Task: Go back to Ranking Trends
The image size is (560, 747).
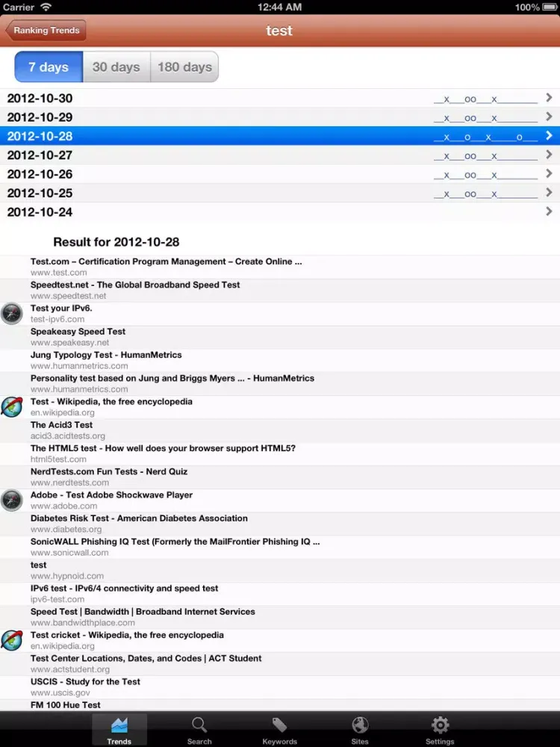Action: pyautogui.click(x=46, y=30)
